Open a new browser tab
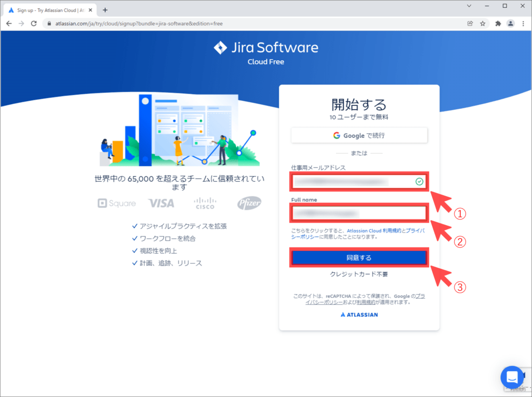The image size is (532, 397). (x=105, y=10)
